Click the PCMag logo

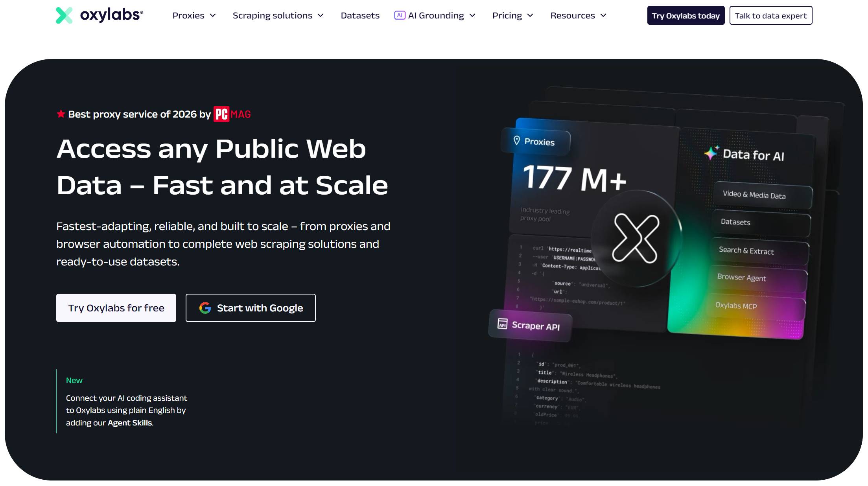(232, 114)
